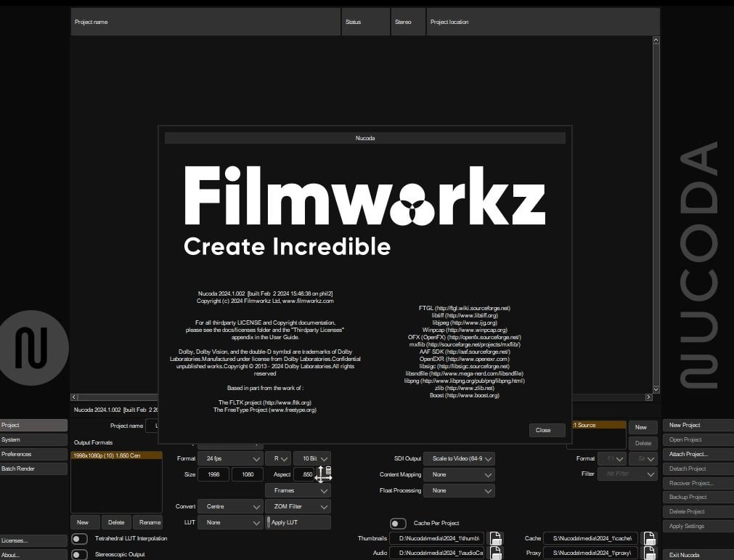Screen dimensions: 734x560
Task: Click the vertical scrollbar of project list
Action: (656, 214)
